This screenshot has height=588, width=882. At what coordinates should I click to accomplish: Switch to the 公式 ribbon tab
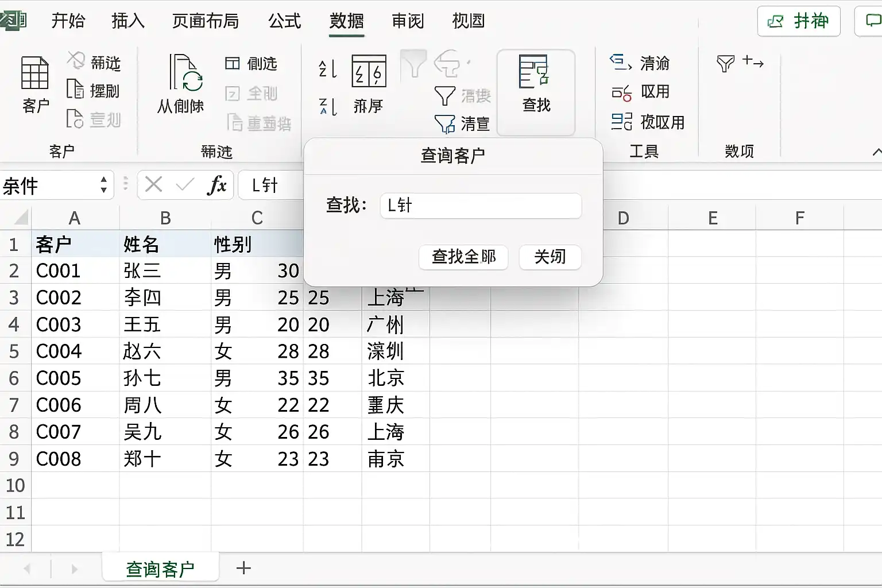click(x=284, y=21)
